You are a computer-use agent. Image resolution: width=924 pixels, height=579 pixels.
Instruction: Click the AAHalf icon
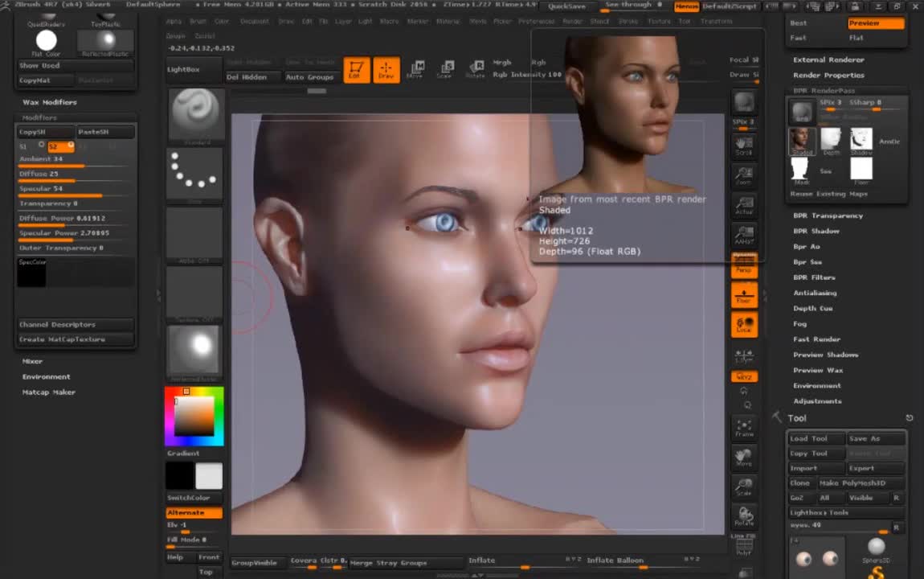tap(744, 235)
